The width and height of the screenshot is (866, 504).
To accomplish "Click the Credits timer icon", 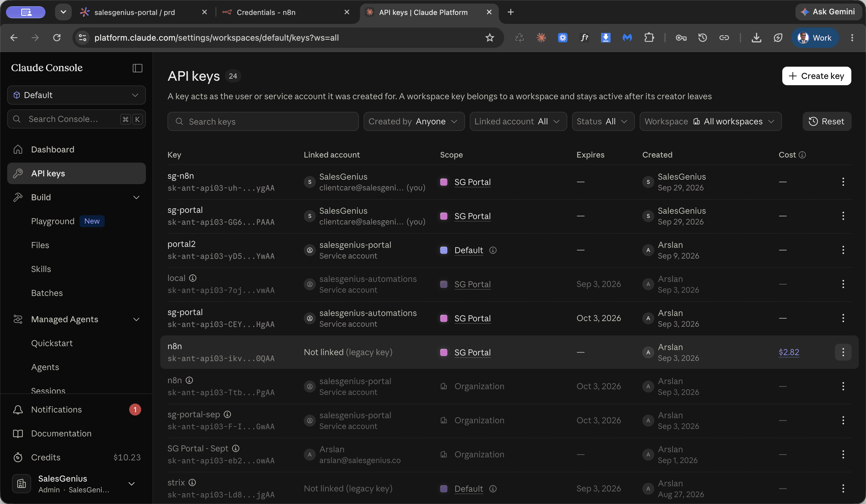I will click(18, 457).
